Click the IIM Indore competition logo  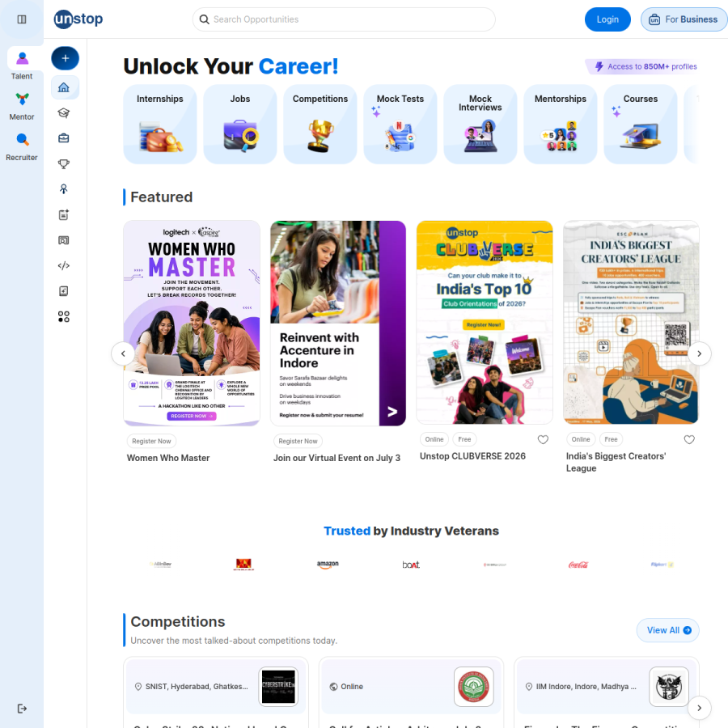pos(669,687)
